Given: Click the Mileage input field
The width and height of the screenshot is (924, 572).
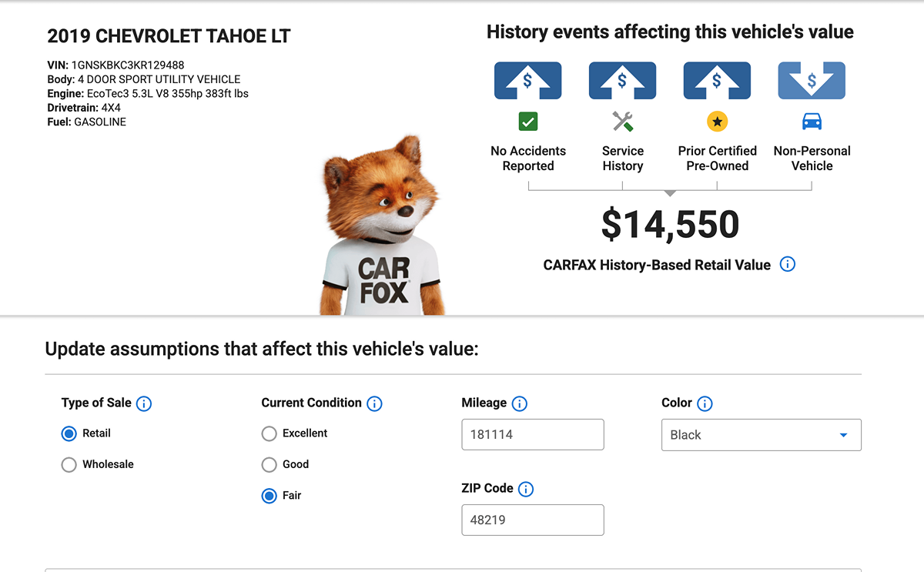Looking at the screenshot, I should [533, 435].
